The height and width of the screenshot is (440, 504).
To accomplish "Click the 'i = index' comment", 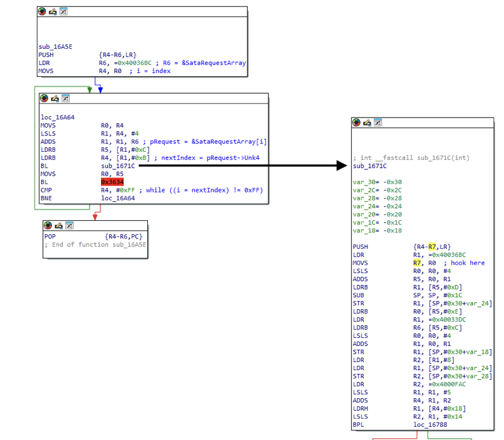I will pos(154,71).
